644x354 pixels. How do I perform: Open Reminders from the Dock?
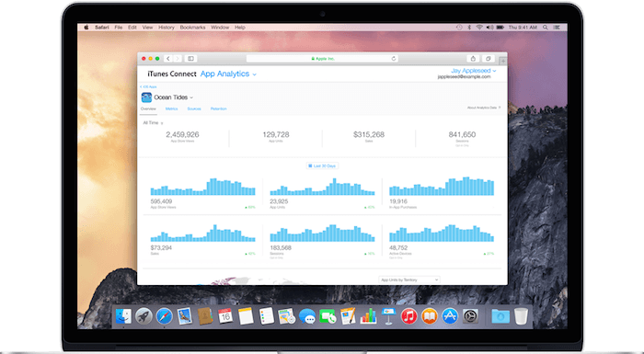coord(266,316)
